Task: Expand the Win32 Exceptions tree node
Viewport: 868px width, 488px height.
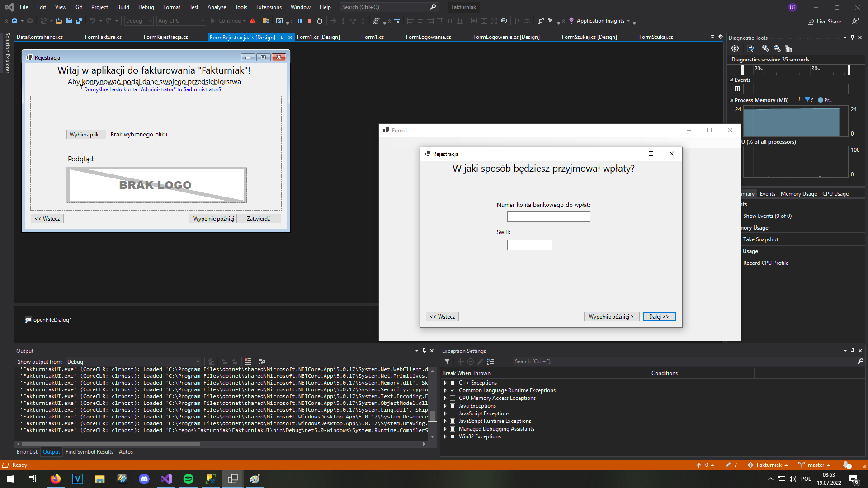Action: pyautogui.click(x=445, y=436)
